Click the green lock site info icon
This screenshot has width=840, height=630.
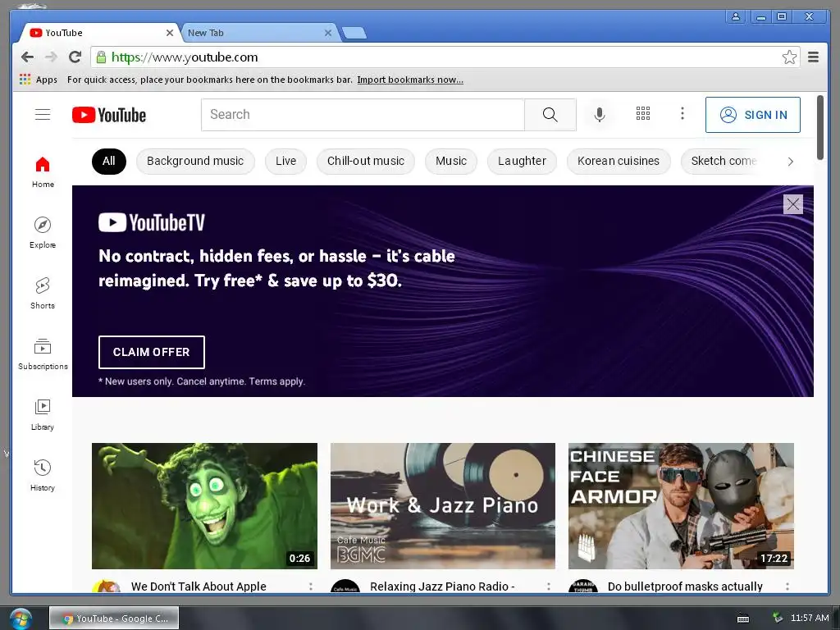pos(101,57)
